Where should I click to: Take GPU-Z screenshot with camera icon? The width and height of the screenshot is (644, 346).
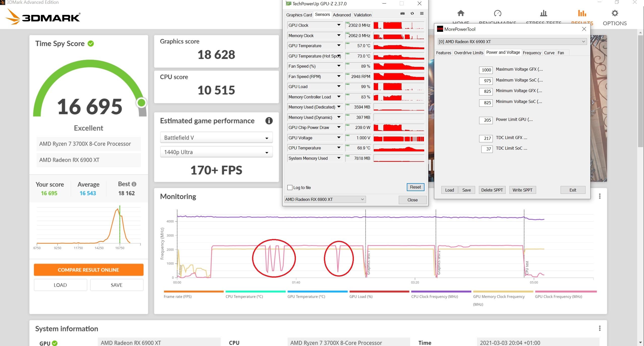point(403,14)
